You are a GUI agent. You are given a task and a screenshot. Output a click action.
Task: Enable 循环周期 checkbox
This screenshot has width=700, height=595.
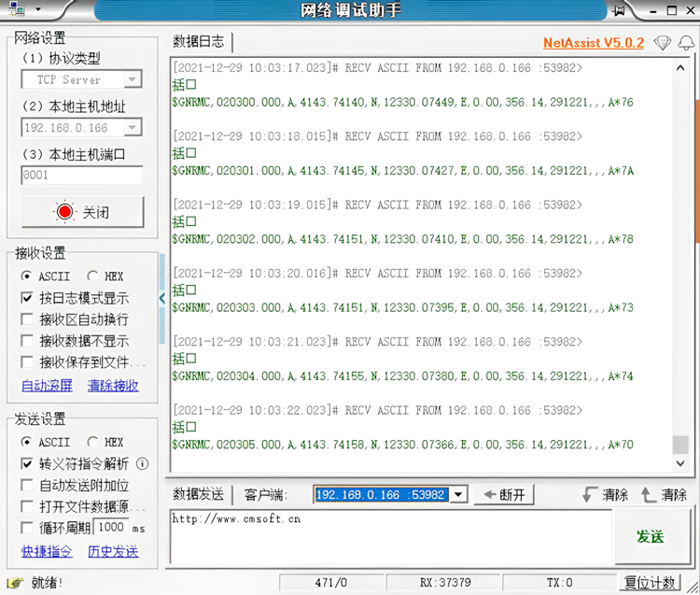27,528
